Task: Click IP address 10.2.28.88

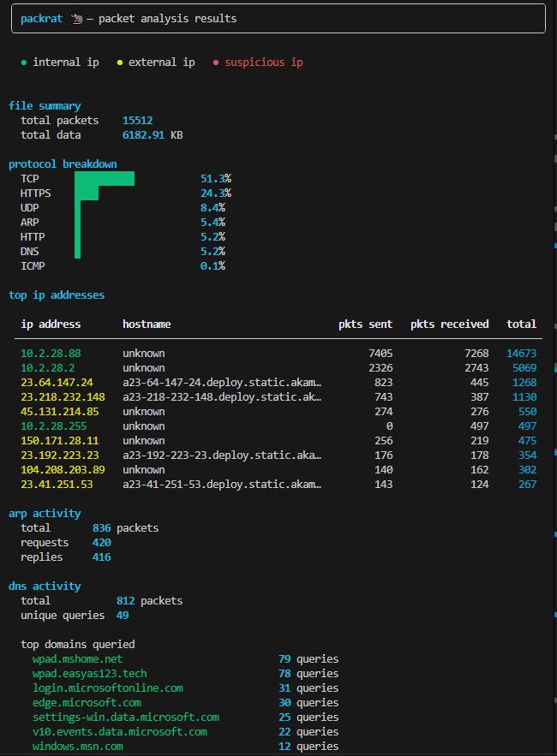Action: 51,353
